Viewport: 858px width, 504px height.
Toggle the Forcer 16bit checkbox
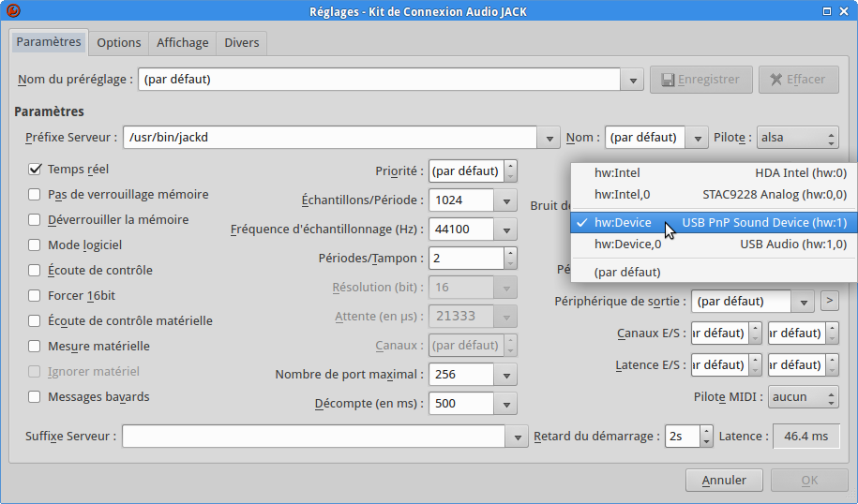point(36,295)
